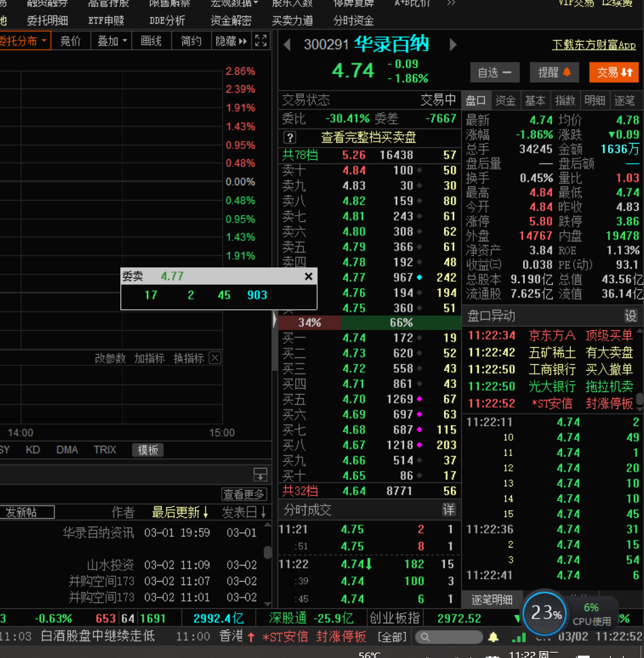Open the DDE分析 menu item

pyautogui.click(x=167, y=20)
